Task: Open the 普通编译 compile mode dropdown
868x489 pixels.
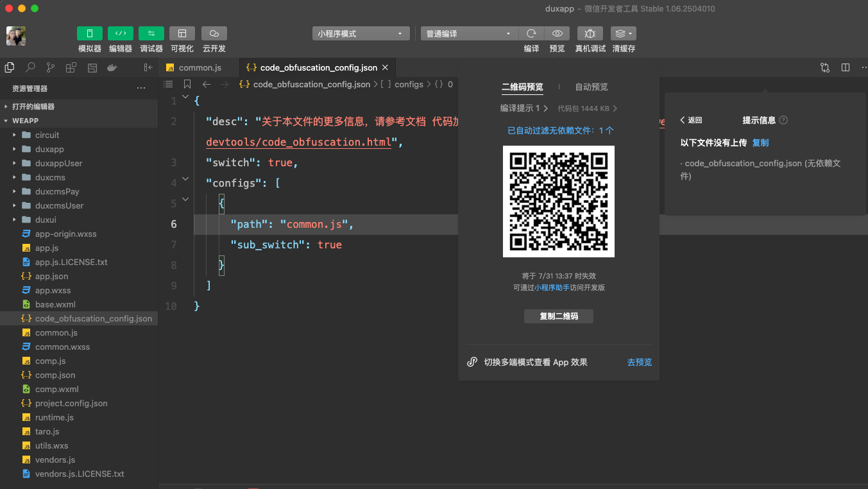Action: 470,33
